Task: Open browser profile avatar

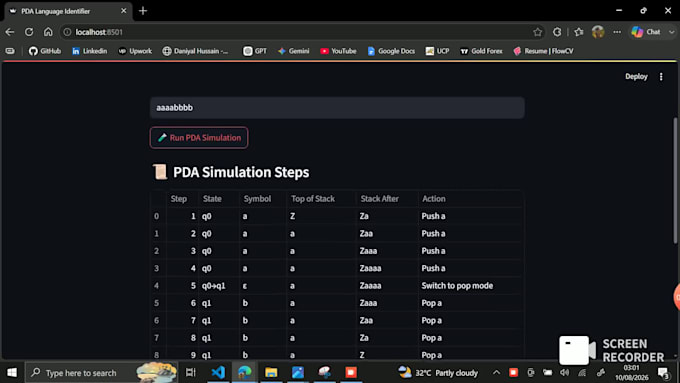Action: click(x=598, y=32)
